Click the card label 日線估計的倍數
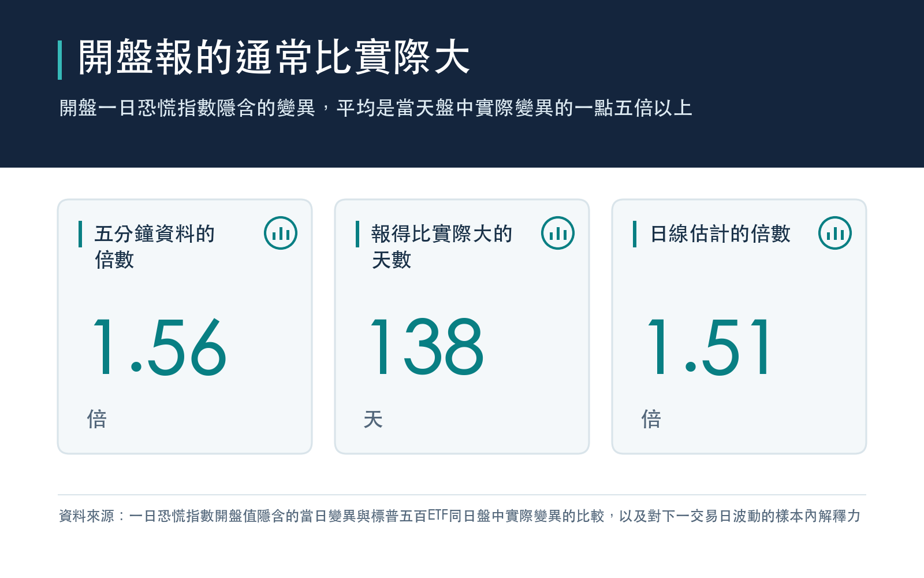 point(720,234)
